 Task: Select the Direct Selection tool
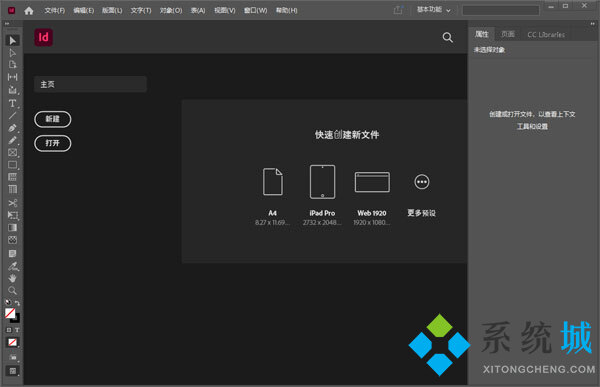coord(12,52)
